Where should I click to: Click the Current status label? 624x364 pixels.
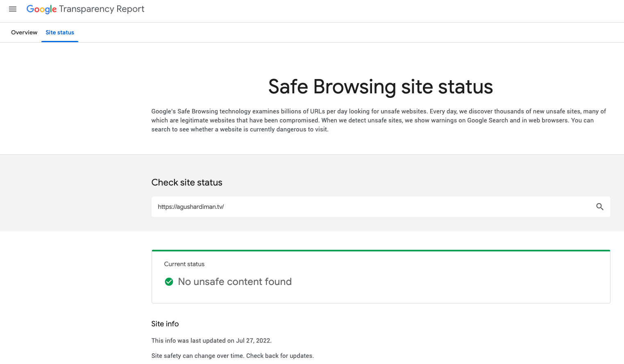click(x=184, y=264)
